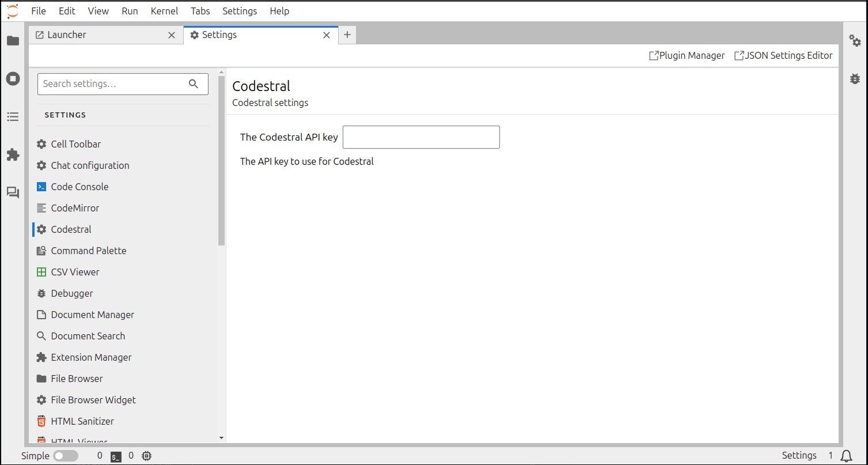Screen dimensions: 868x465
Task: Select CodeMirror in settings list
Action: point(123,208)
